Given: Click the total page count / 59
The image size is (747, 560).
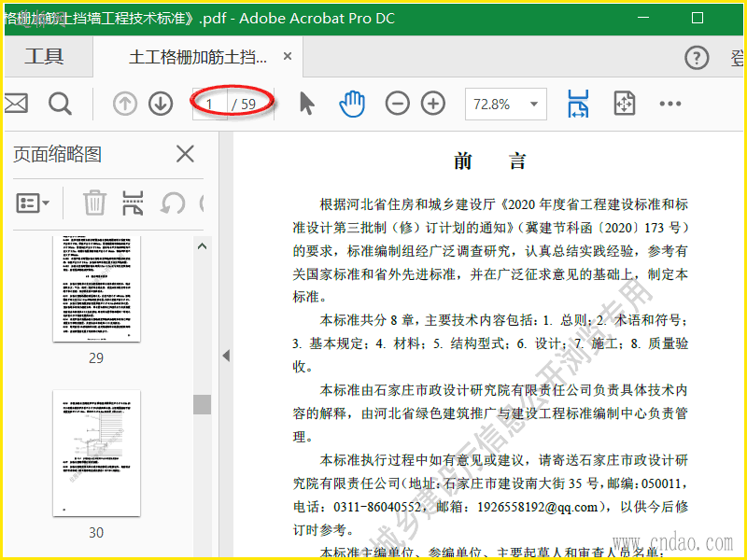Looking at the screenshot, I should pyautogui.click(x=244, y=104).
